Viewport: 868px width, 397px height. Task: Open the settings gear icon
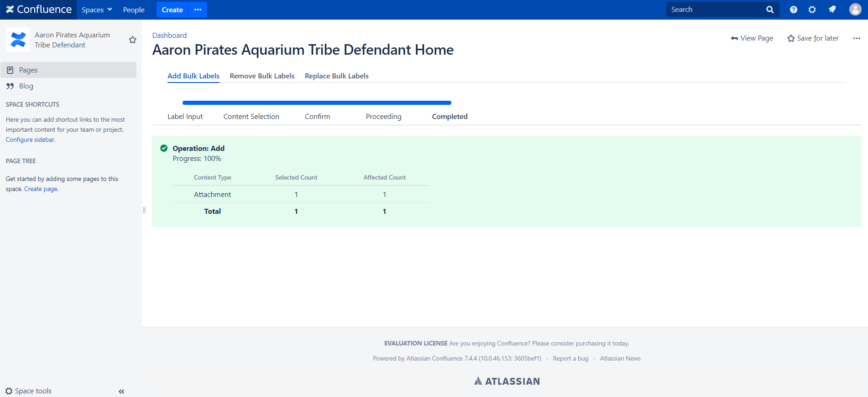point(812,10)
